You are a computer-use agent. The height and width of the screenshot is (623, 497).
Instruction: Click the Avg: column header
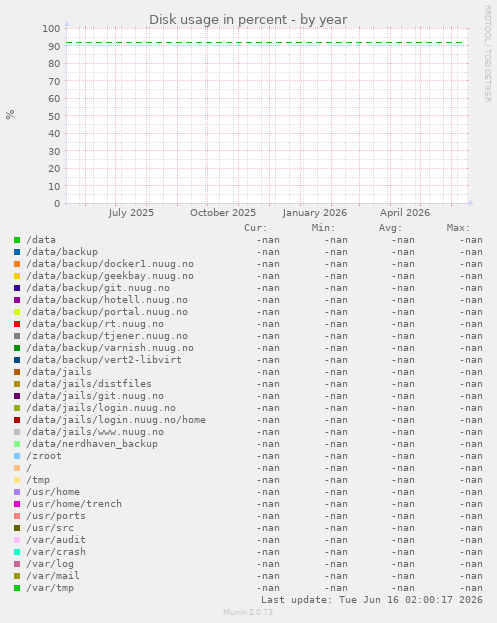[x=391, y=228]
